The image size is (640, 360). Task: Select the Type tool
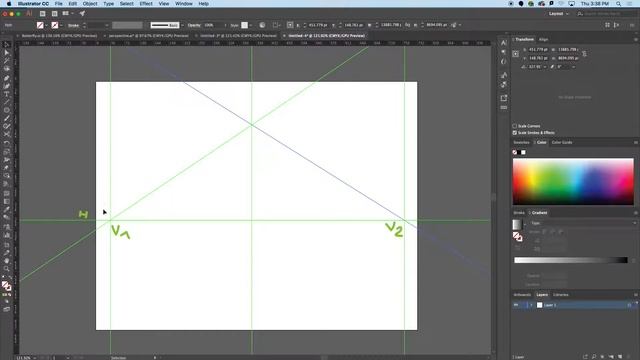7,94
